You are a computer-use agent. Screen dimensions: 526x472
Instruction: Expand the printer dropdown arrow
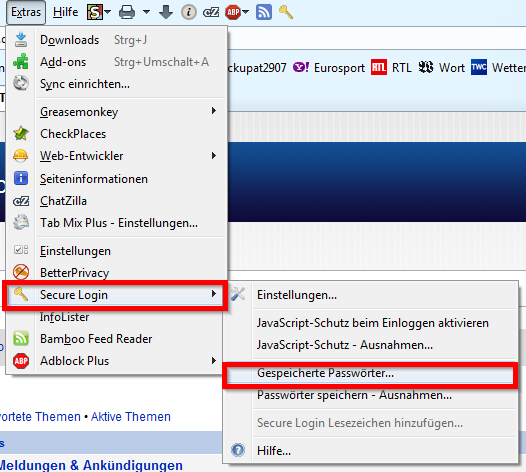point(146,12)
